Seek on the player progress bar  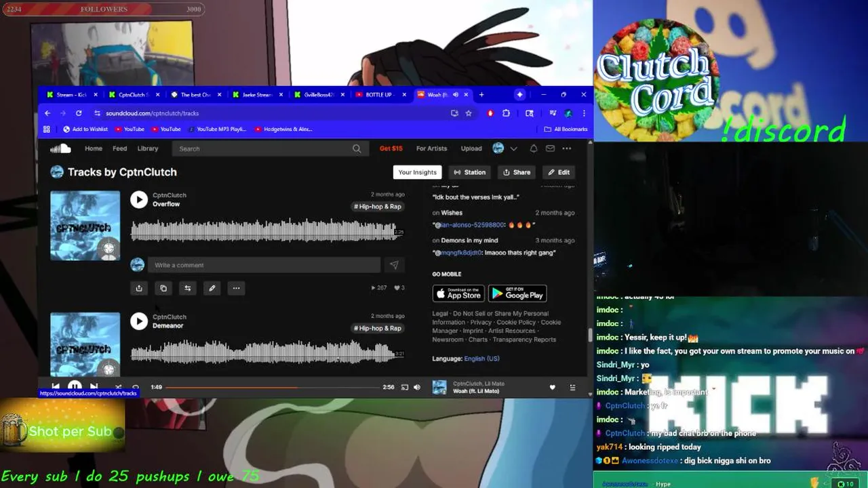(272, 387)
